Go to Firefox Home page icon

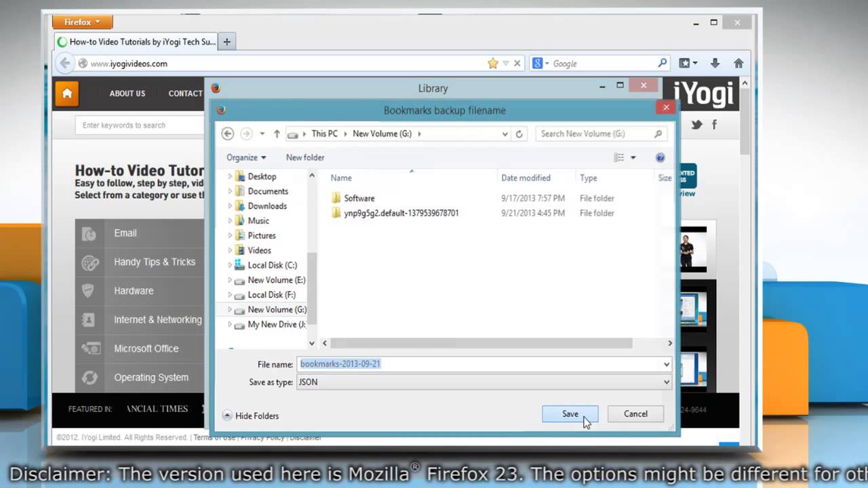point(738,63)
